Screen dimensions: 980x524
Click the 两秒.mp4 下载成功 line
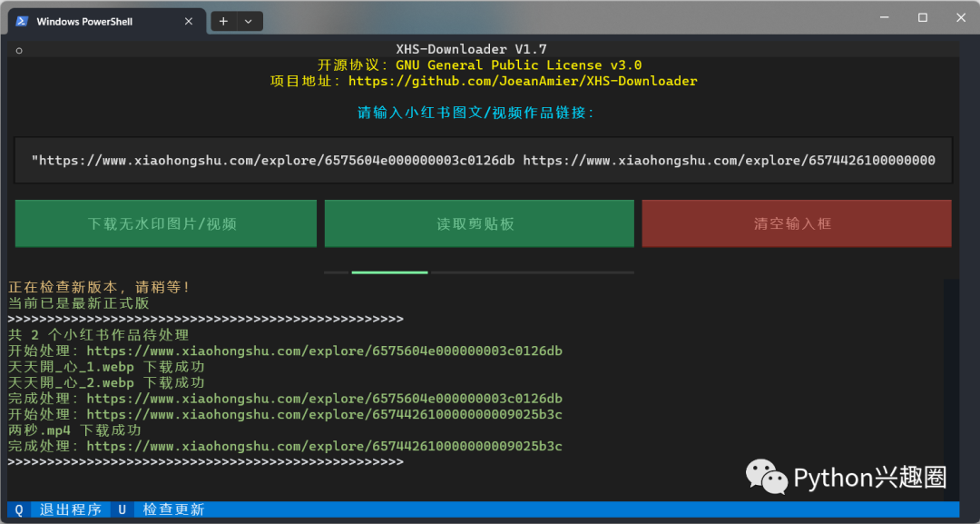(x=74, y=430)
